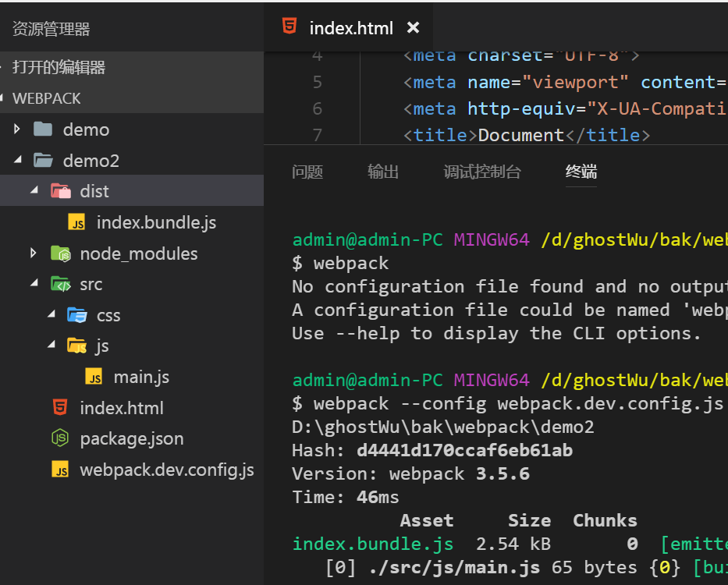
Task: Select the demo folder name
Action: click(x=87, y=129)
